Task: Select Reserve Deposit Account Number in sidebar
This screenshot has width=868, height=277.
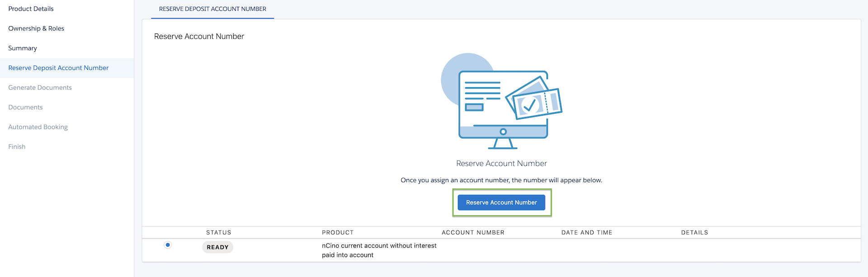Action: [58, 68]
